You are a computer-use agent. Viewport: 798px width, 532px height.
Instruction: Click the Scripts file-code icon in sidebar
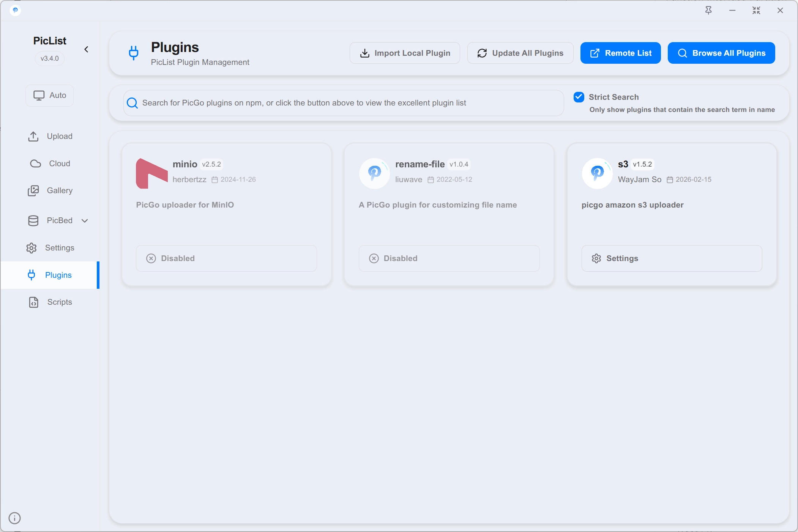pyautogui.click(x=34, y=302)
